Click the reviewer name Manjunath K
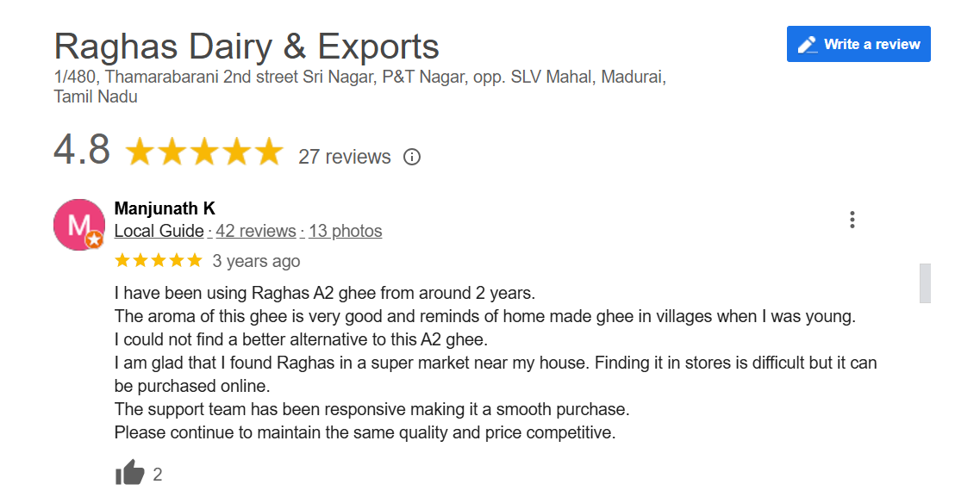 click(x=165, y=208)
